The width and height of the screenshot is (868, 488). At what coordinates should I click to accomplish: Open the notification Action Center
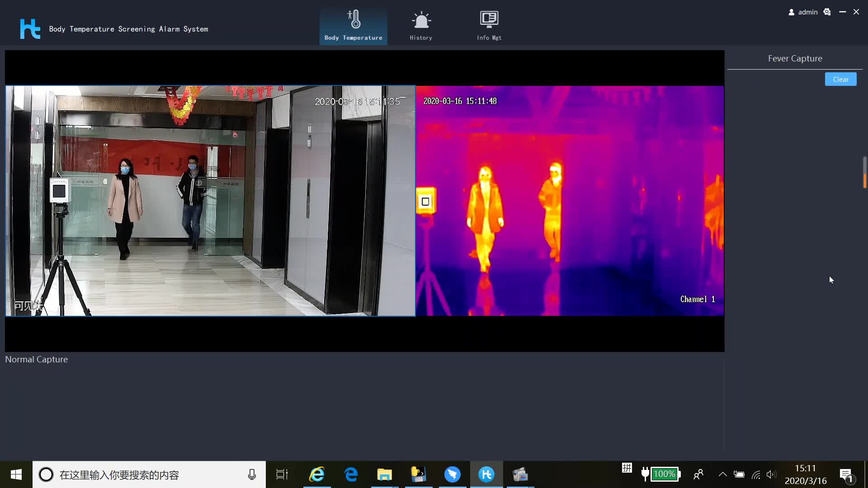point(846,474)
